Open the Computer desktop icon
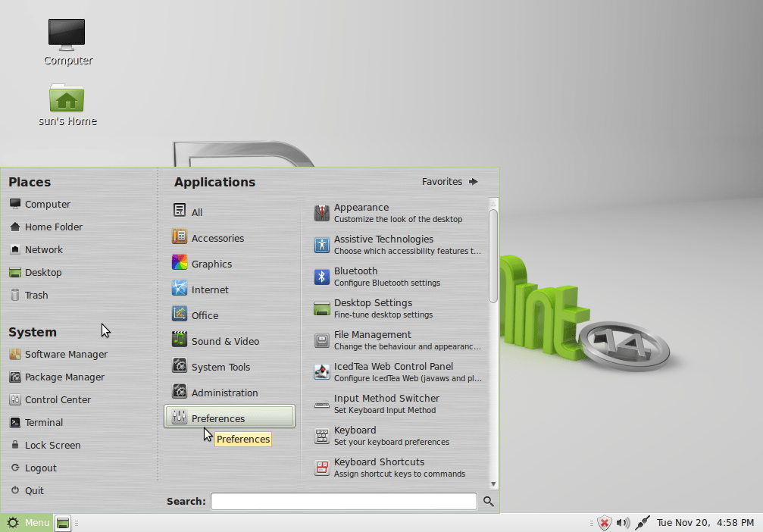The height and width of the screenshot is (532, 763). [x=67, y=35]
